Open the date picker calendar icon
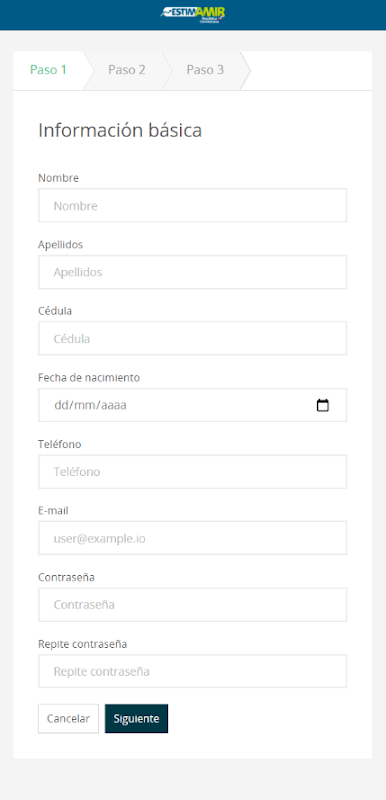This screenshot has width=386, height=800. [323, 405]
